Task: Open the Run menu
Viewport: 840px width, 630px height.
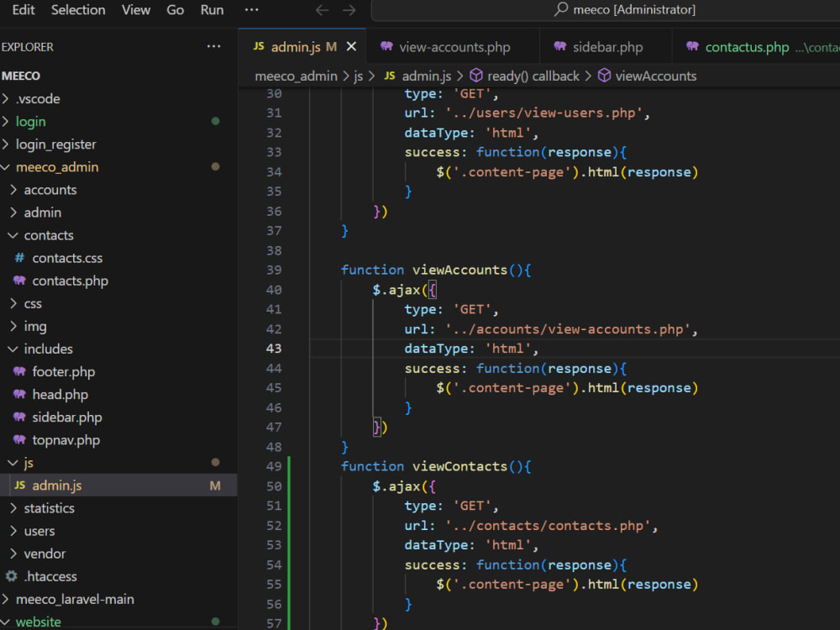Action: pos(213,9)
